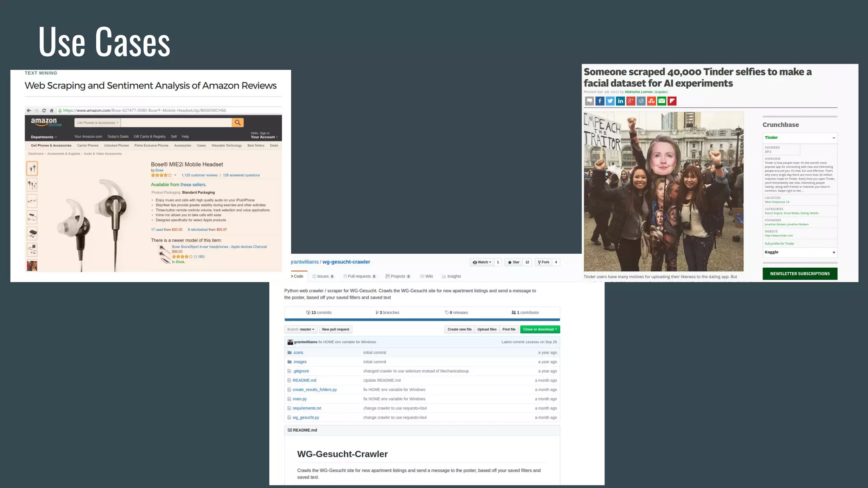Open the Branch master dropdown

[300, 329]
